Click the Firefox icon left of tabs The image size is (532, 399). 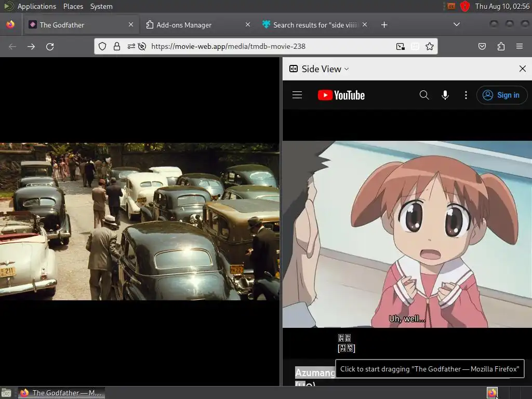coord(10,24)
